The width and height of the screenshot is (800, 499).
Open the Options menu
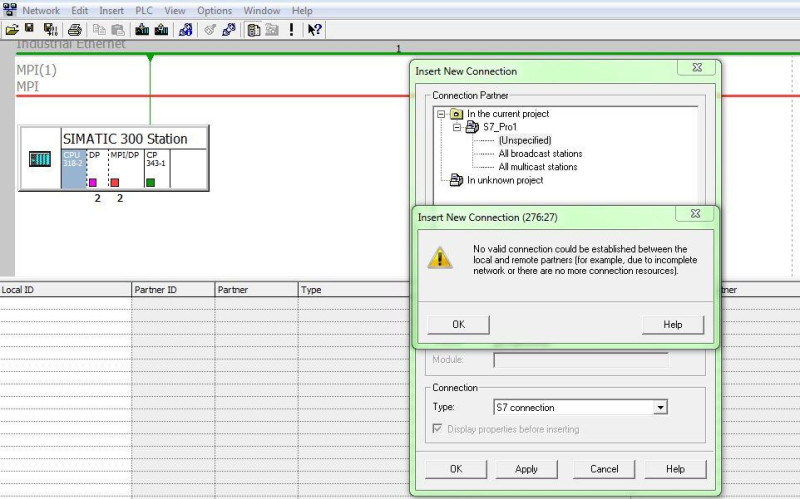(x=214, y=10)
